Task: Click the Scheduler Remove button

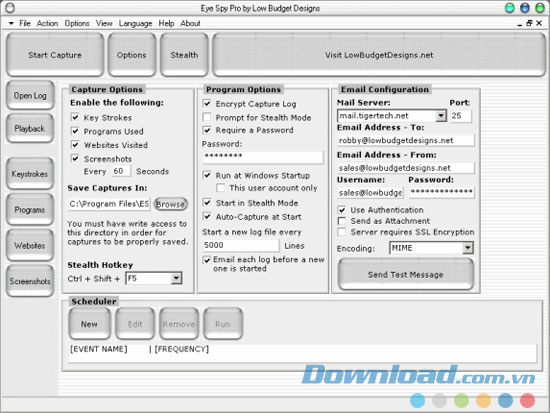Action: [x=179, y=324]
